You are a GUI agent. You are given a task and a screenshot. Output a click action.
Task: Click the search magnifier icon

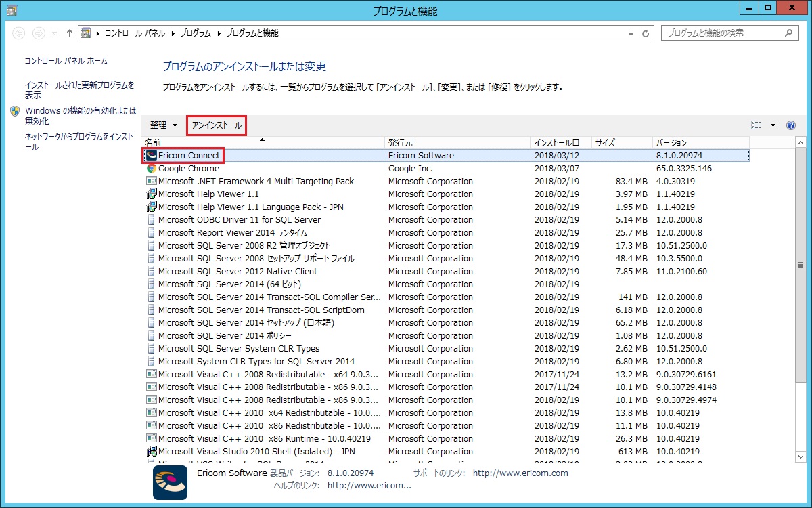[788, 33]
